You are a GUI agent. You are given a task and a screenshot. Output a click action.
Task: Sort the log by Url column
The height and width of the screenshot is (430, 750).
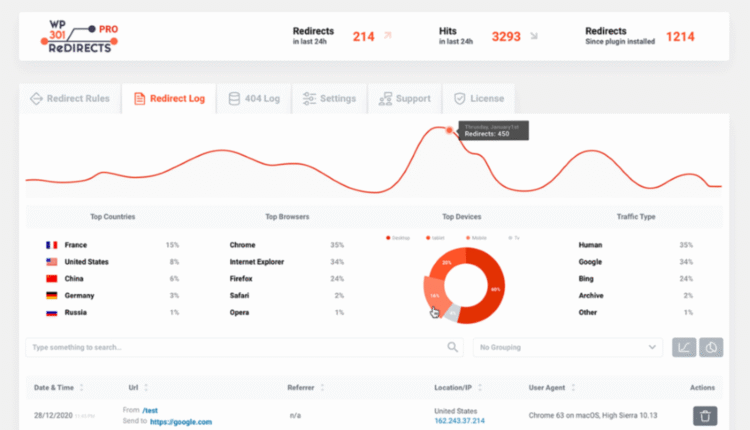point(138,387)
